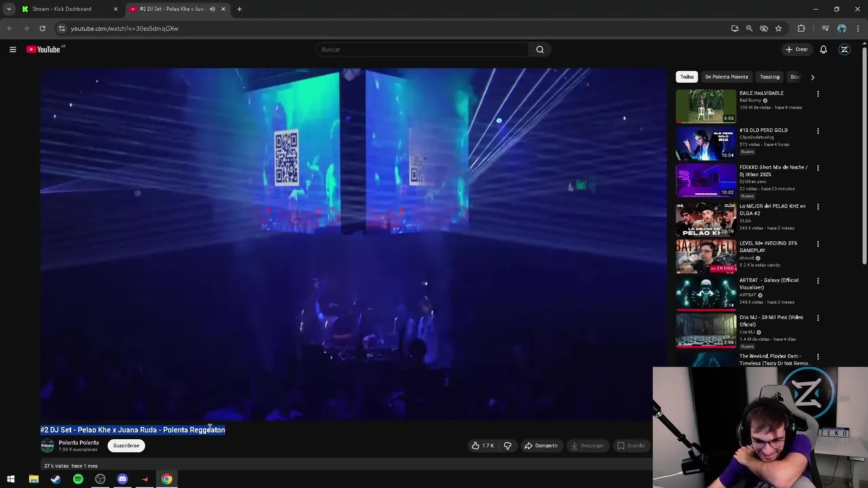Select the #2 DJ Set YouTube tab
868x488 pixels.
tap(172, 9)
